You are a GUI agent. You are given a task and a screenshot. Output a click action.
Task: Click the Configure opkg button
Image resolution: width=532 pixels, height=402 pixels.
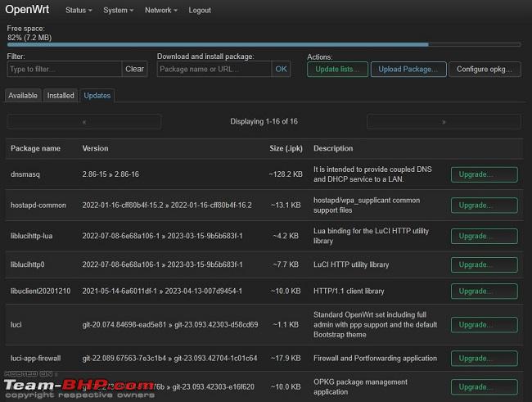point(485,70)
